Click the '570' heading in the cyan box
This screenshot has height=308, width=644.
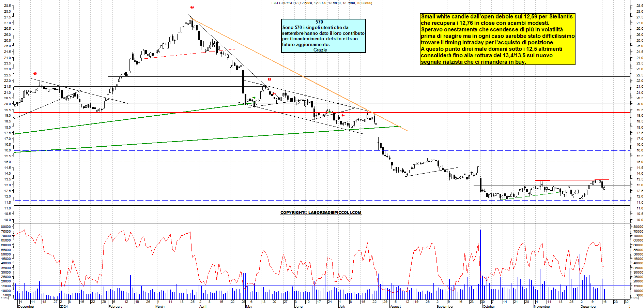point(319,22)
